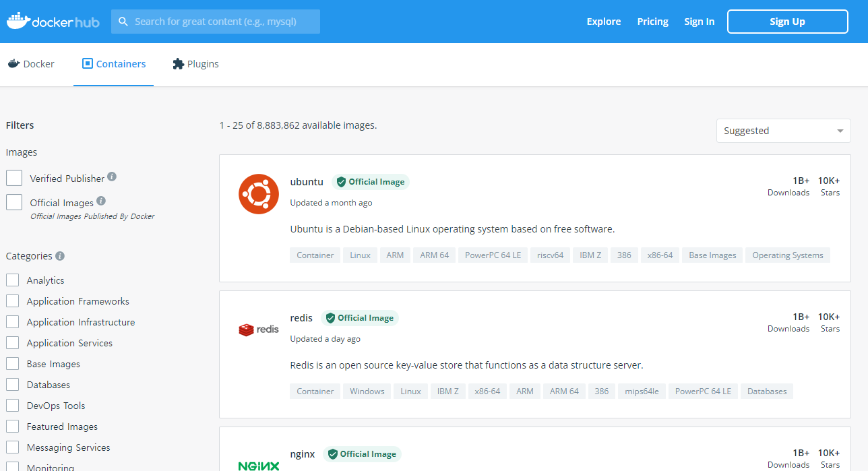Image resolution: width=868 pixels, height=471 pixels.
Task: Click "Updated a month ago" text
Action: [331, 203]
